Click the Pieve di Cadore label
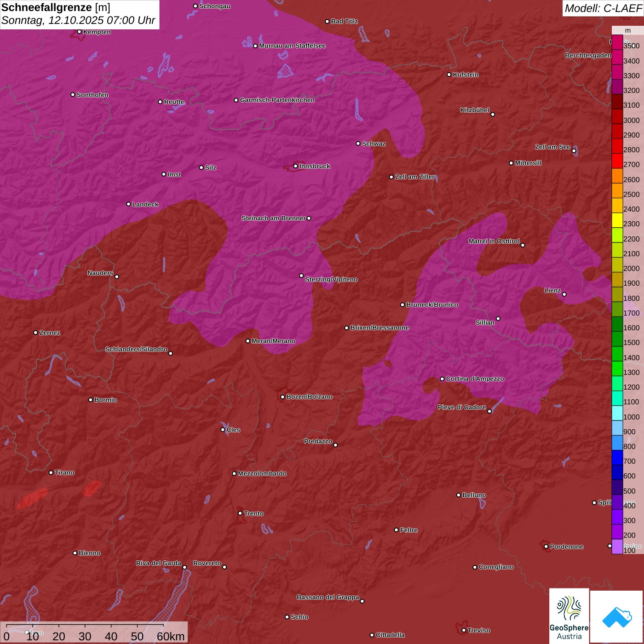644x644 pixels. pos(462,408)
